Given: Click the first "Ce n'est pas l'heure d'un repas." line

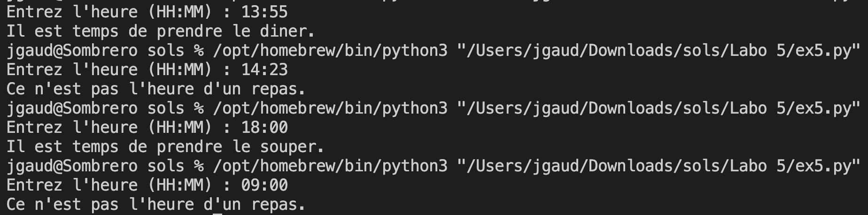Looking at the screenshot, I should click(156, 89).
